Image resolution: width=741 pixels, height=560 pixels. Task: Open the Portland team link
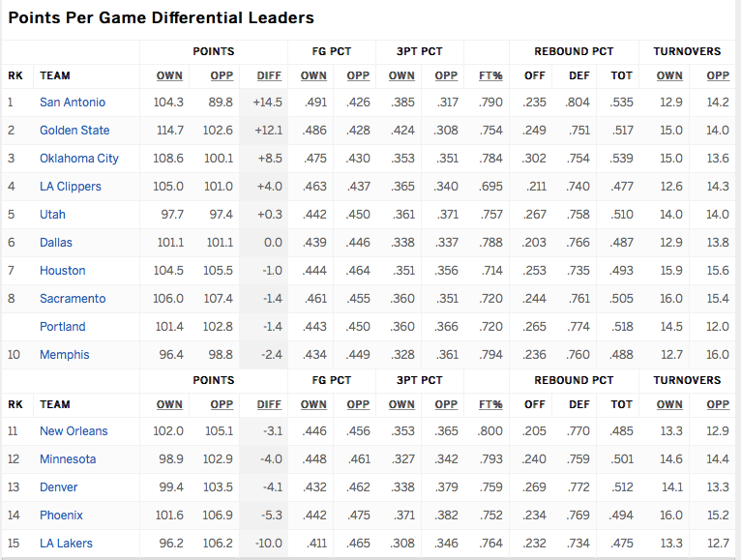click(62, 327)
